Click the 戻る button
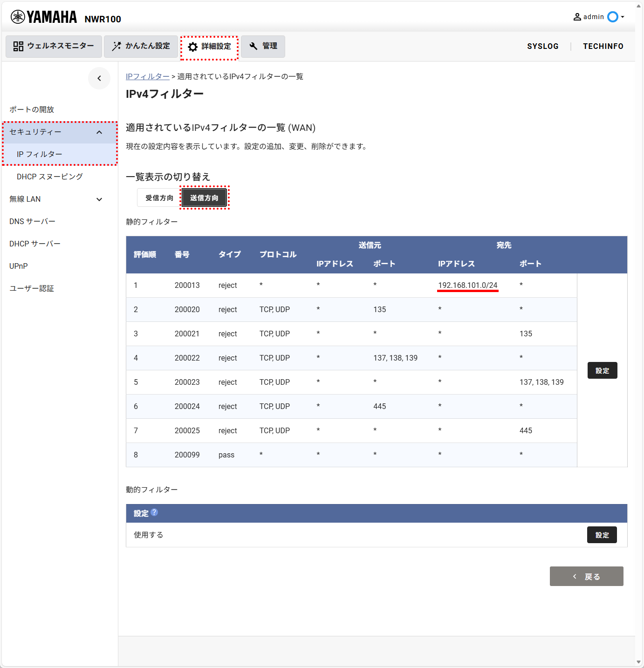 click(x=586, y=576)
